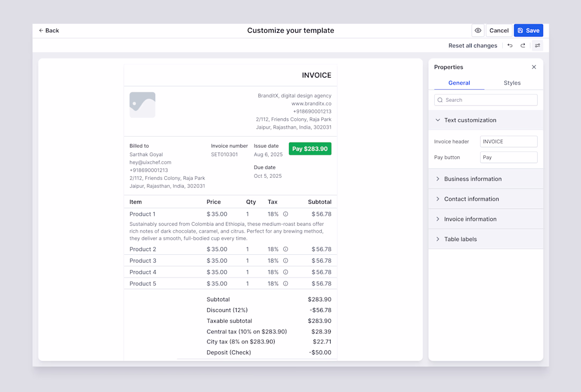Click the City tax line label

tap(241, 342)
